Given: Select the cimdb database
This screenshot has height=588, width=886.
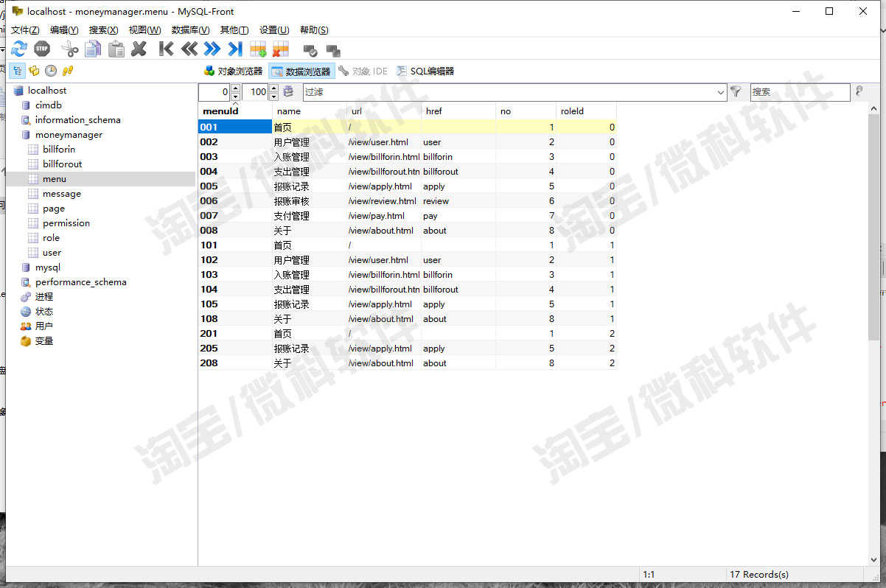Looking at the screenshot, I should pos(49,105).
